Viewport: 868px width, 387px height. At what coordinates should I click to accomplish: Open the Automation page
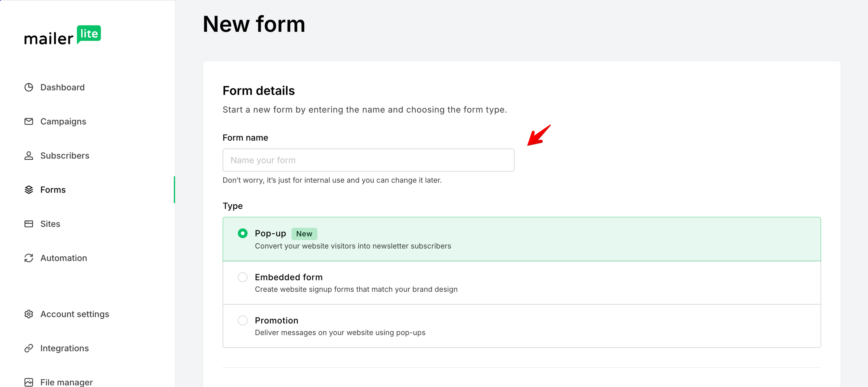[64, 258]
